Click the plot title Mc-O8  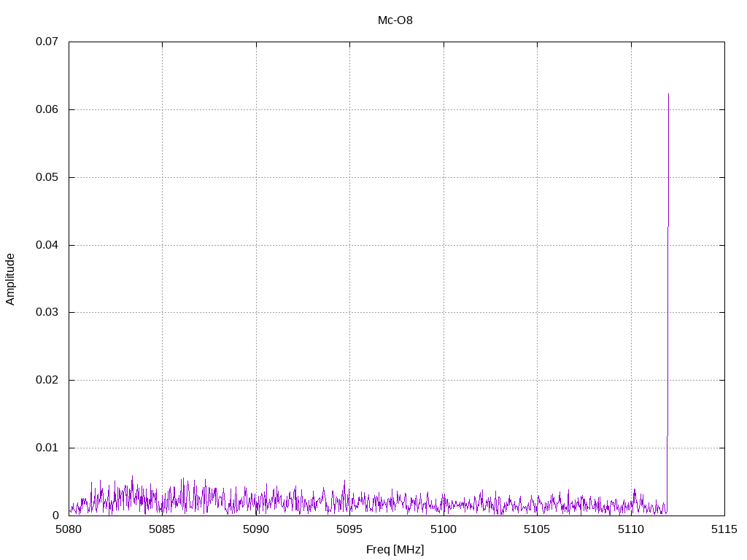click(395, 20)
